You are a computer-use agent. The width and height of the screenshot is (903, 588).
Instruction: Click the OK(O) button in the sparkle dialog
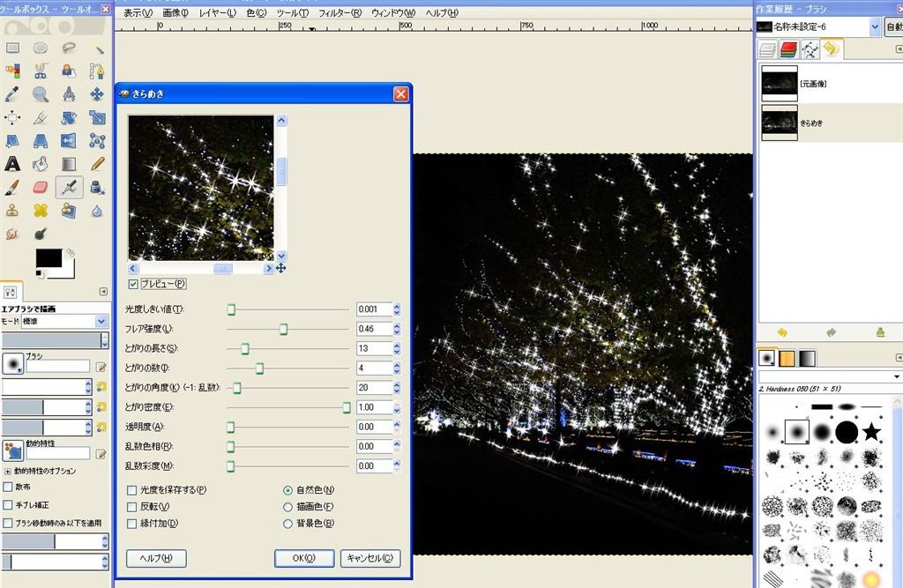tap(303, 558)
